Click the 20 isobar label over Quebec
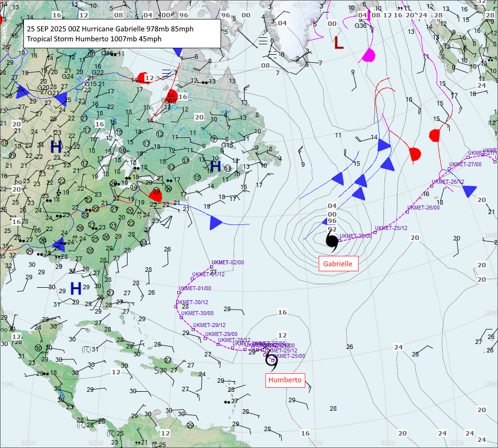This screenshot has height=448, width=498. 199,117
